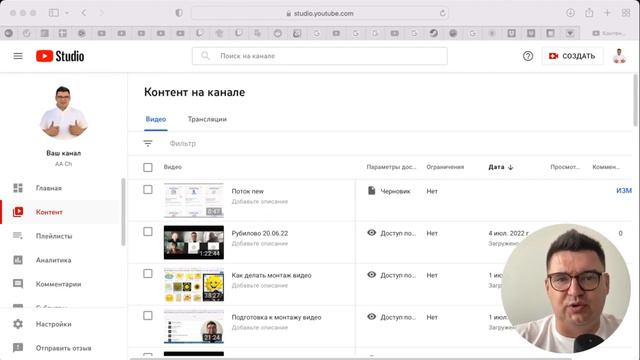640x360 pixels.
Task: Open the hamburger navigation menu
Action: 18,56
